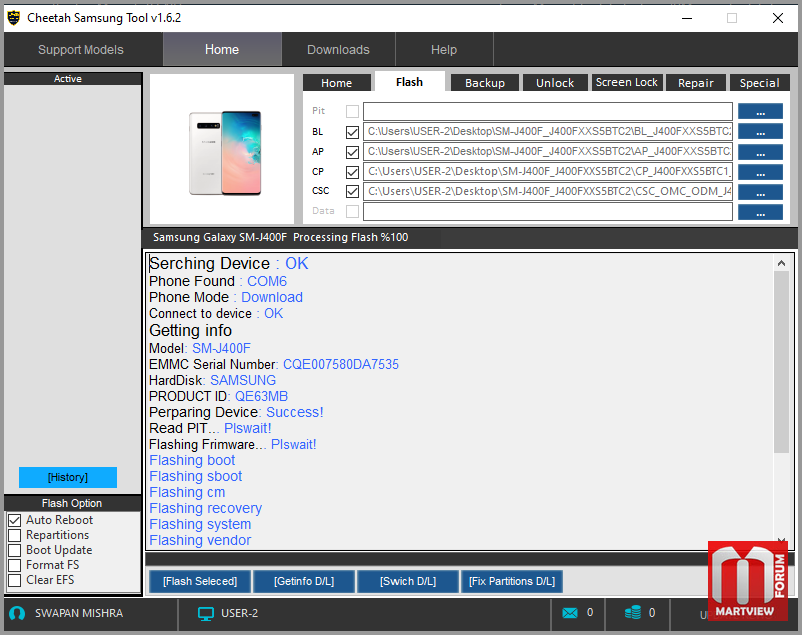This screenshot has width=802, height=635.
Task: Click the log vertical scrollbar thumb
Action: point(781,362)
